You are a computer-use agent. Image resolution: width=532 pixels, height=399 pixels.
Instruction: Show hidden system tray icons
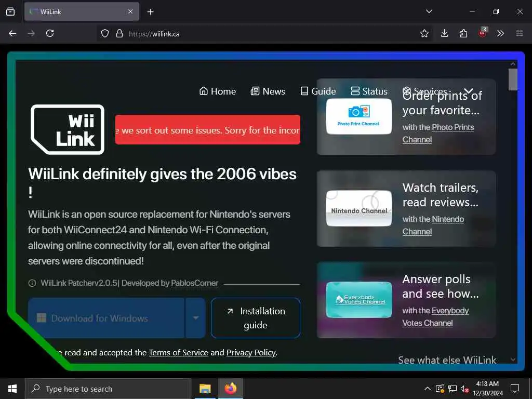(x=428, y=389)
